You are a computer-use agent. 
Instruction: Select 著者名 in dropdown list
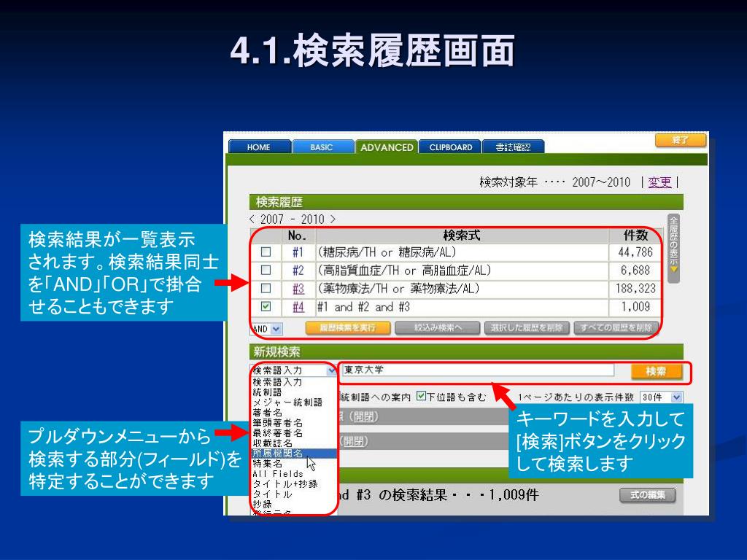[x=267, y=413]
